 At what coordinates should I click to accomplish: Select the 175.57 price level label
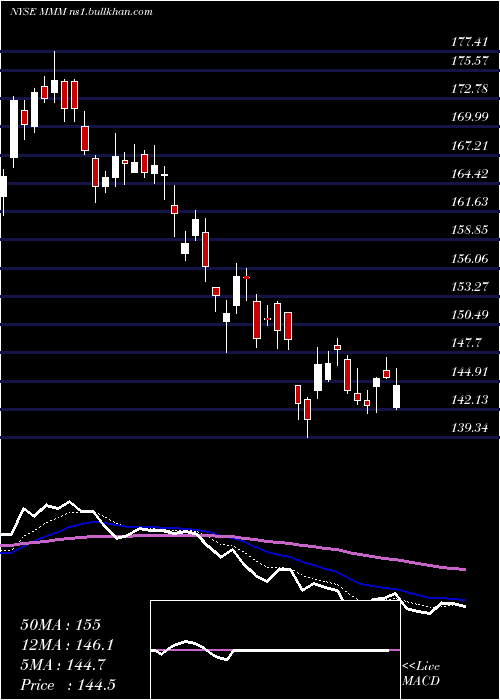470,60
